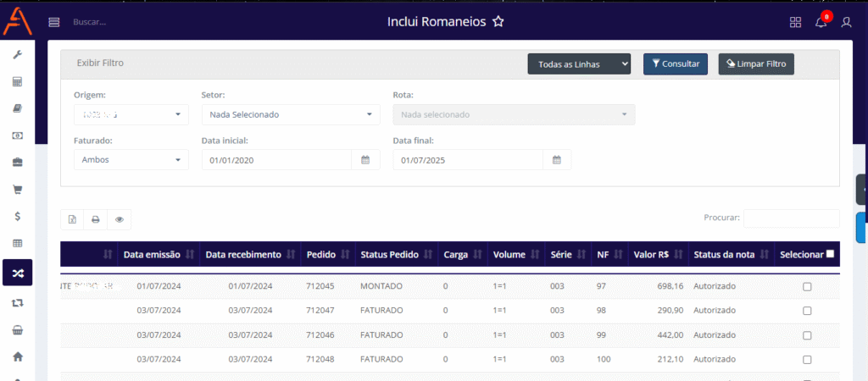Check the box for pedido 712045
Image resolution: width=868 pixels, height=381 pixels.
coord(807,286)
